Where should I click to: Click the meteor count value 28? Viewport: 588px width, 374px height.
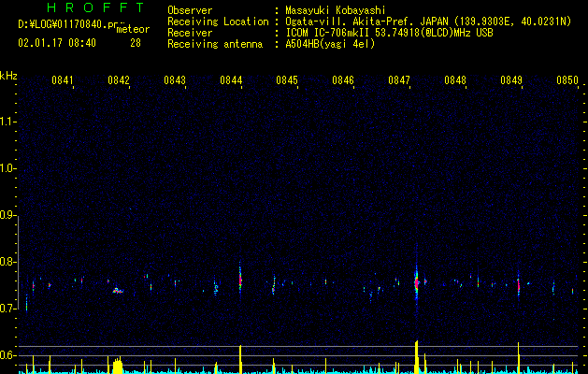(136, 43)
